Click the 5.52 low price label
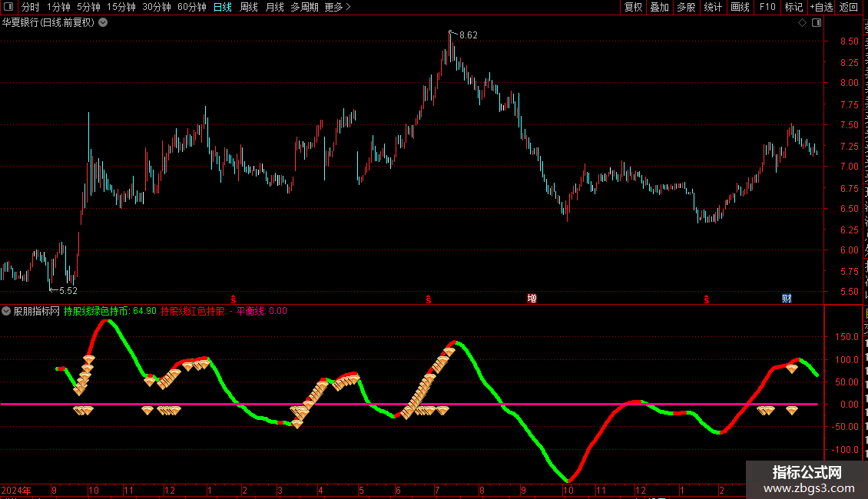Viewport: 868px width, 499px height. tap(68, 291)
